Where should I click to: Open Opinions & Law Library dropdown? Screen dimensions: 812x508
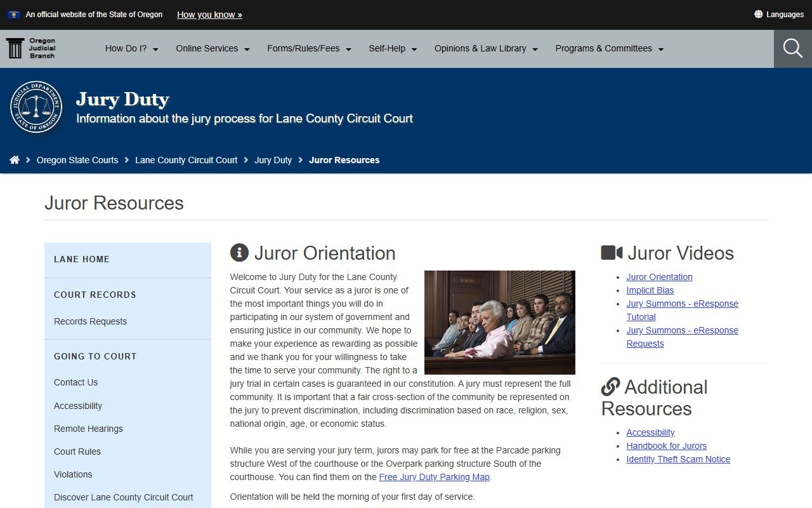[486, 48]
